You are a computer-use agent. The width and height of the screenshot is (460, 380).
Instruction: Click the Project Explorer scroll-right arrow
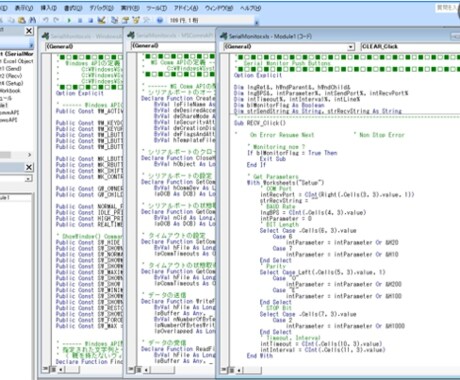(29, 155)
